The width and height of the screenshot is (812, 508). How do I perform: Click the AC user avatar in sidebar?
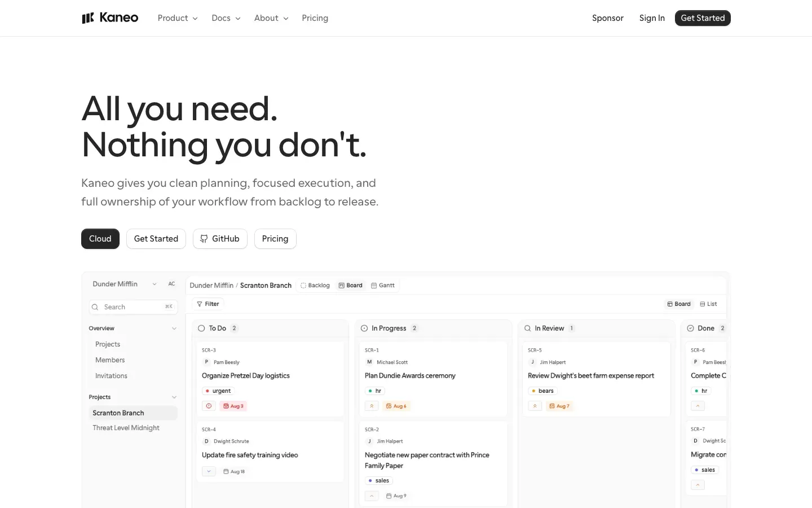pos(171,284)
